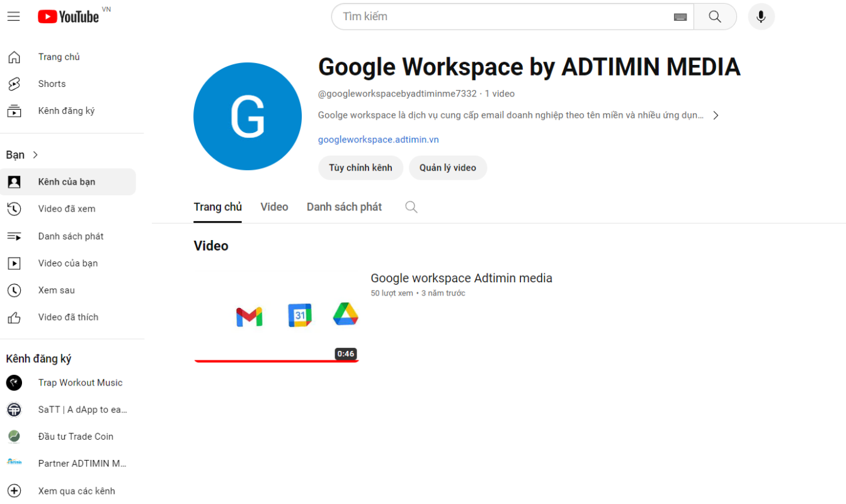The height and width of the screenshot is (504, 846).
Task: Expand the channel description arrow
Action: tap(716, 115)
